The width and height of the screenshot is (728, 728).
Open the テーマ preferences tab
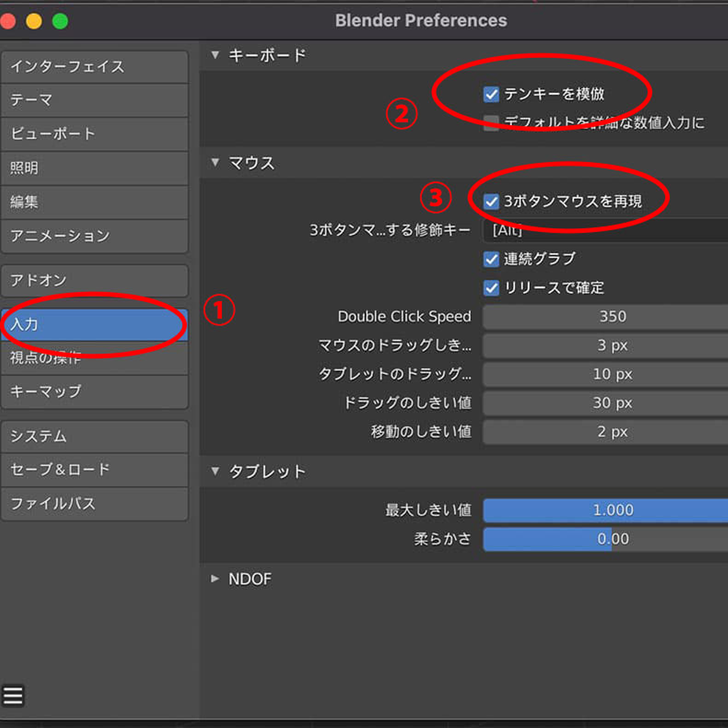point(95,101)
